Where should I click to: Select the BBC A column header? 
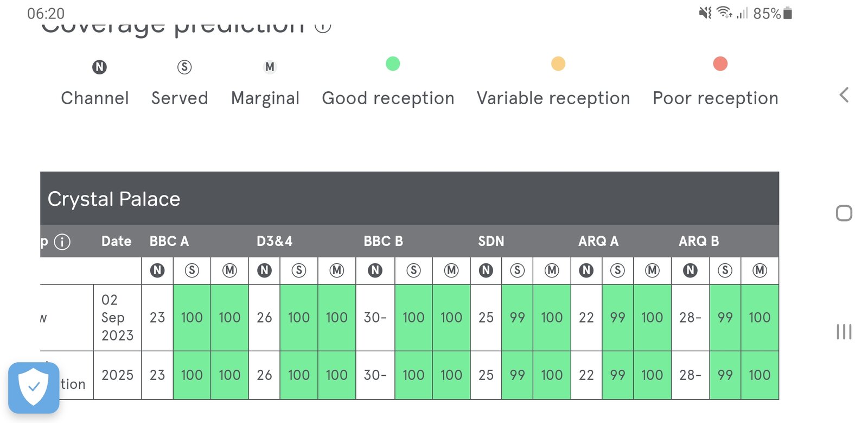pyautogui.click(x=169, y=241)
